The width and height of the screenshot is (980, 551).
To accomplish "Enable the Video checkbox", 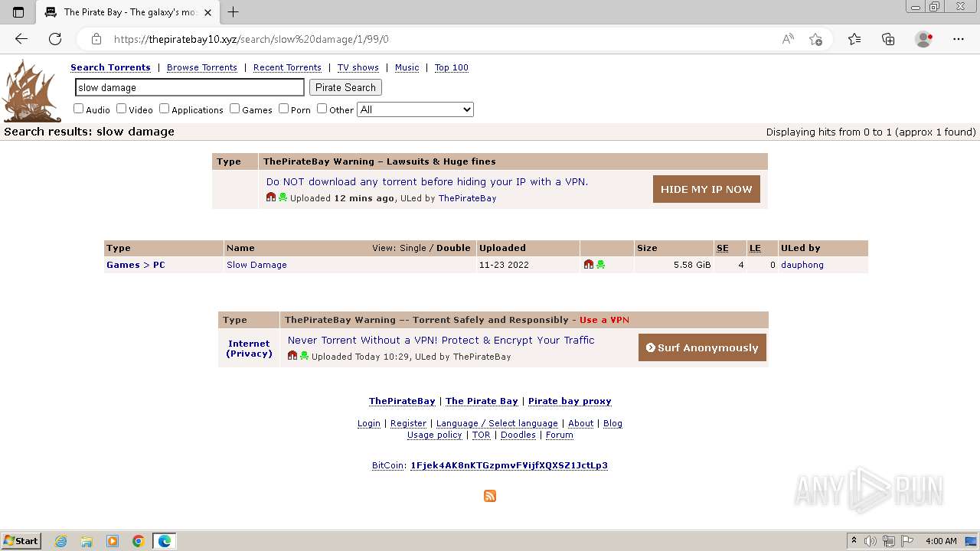I will pyautogui.click(x=121, y=109).
